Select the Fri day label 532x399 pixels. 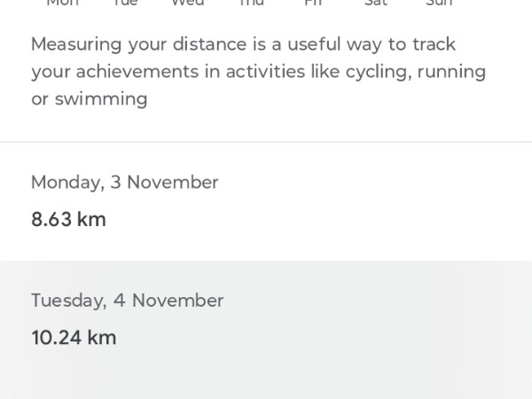point(313,3)
